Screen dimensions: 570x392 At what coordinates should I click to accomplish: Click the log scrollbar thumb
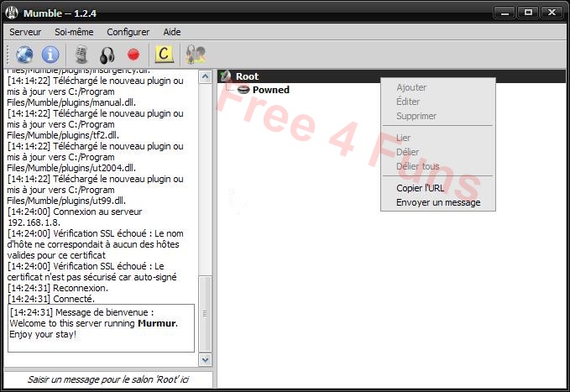205,314
